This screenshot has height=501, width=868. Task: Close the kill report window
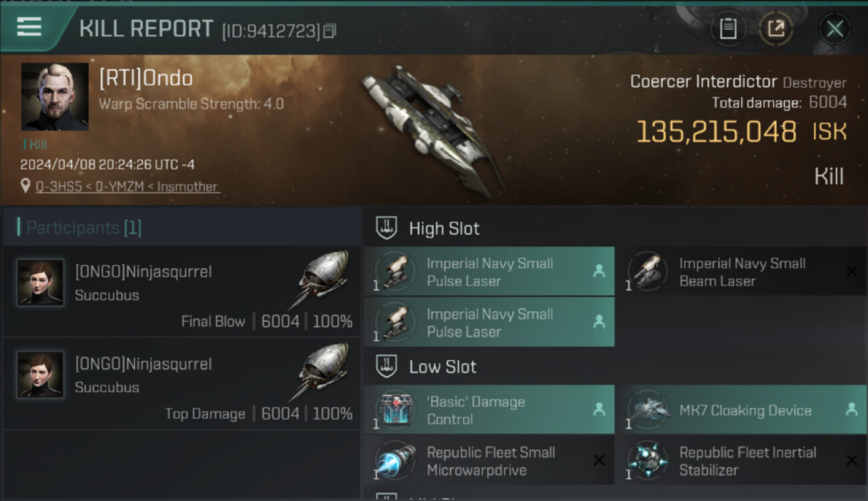[835, 29]
